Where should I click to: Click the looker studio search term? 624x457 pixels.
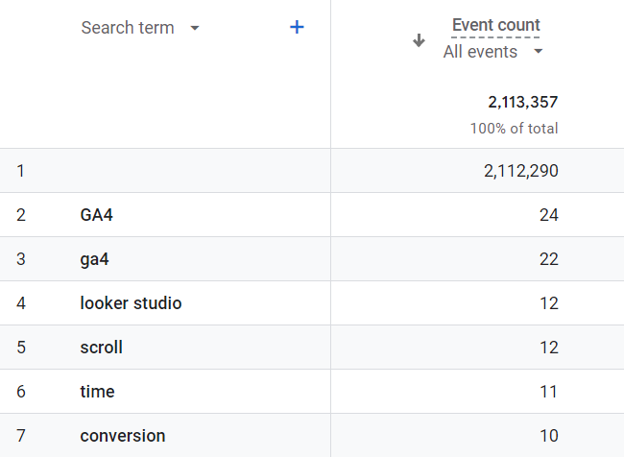pyautogui.click(x=131, y=303)
